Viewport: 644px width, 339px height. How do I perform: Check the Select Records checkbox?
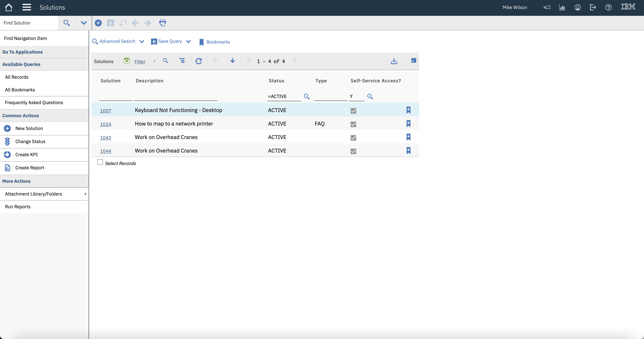100,162
